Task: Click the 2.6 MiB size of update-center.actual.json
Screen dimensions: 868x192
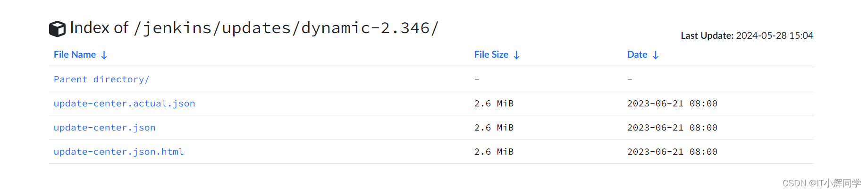Action: pyautogui.click(x=494, y=103)
